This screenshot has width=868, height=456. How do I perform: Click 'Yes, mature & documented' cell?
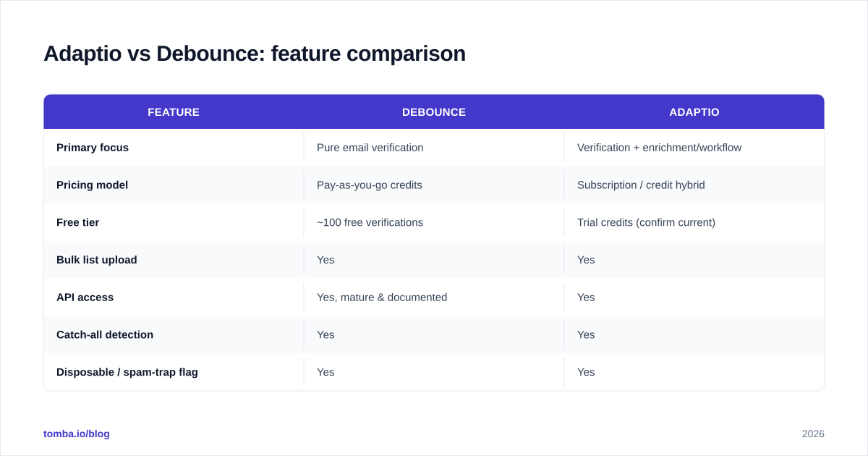(x=382, y=297)
